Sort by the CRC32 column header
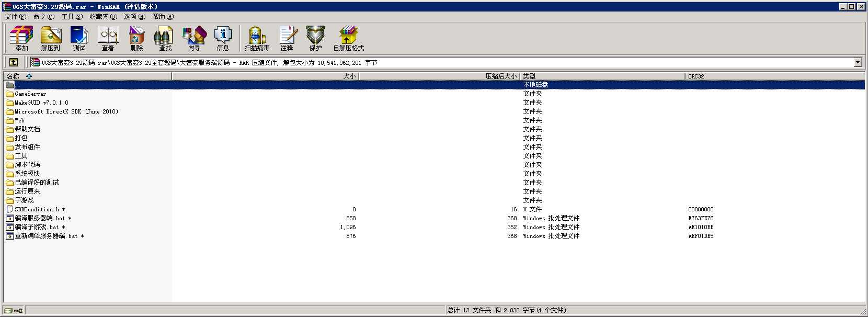The height and width of the screenshot is (317, 868). (x=775, y=76)
